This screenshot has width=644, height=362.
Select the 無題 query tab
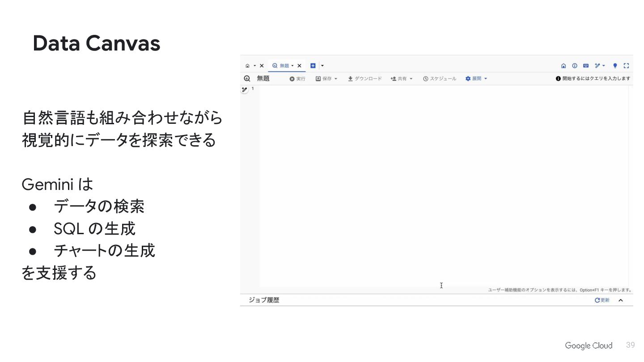(x=284, y=66)
